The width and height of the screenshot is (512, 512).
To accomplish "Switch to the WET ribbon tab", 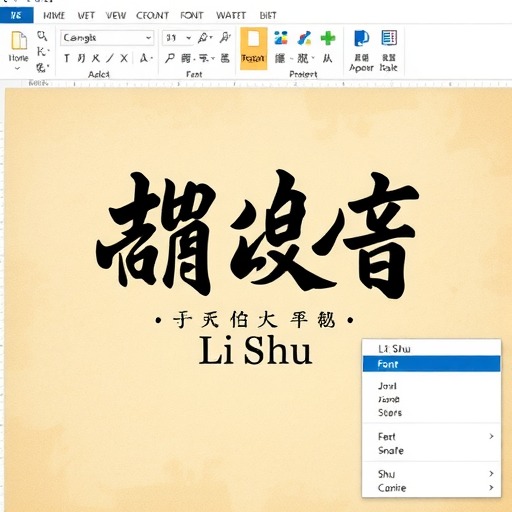I will click(x=86, y=15).
